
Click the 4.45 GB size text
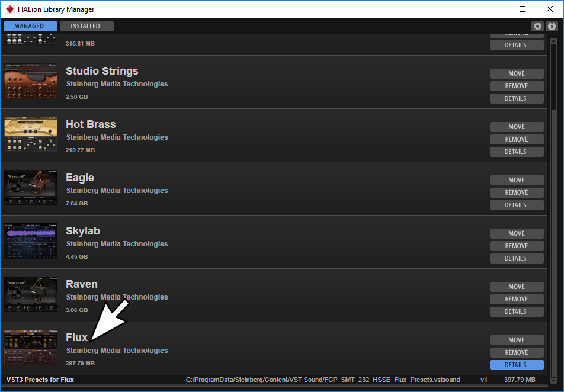[x=76, y=256]
